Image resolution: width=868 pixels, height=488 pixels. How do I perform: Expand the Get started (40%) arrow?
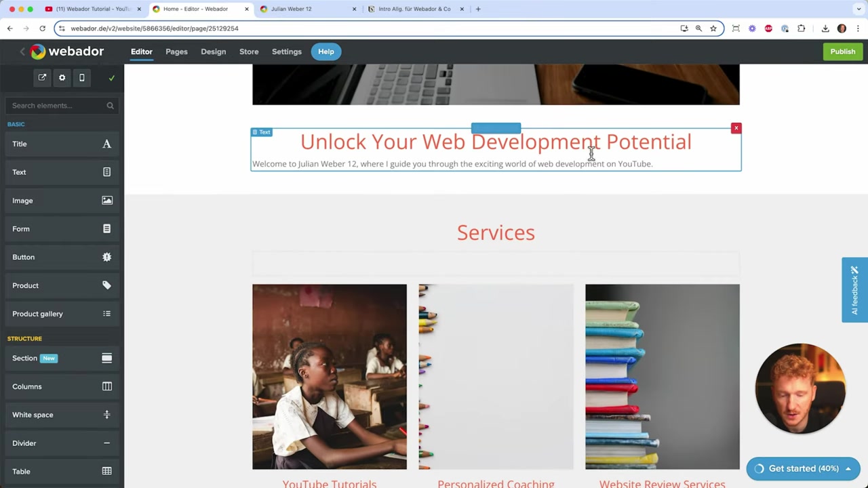pos(848,468)
